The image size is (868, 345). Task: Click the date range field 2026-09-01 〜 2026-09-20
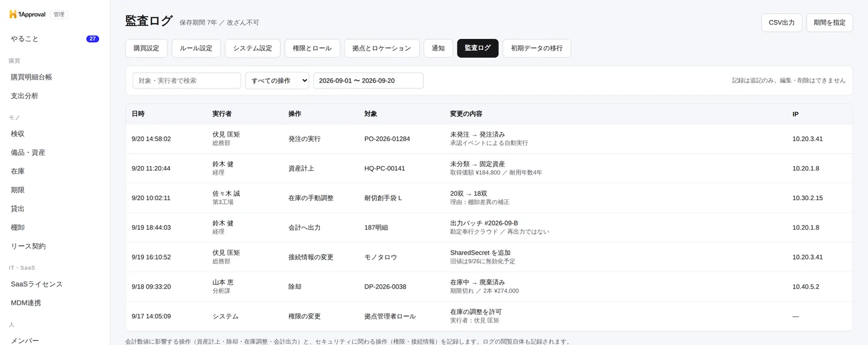368,81
